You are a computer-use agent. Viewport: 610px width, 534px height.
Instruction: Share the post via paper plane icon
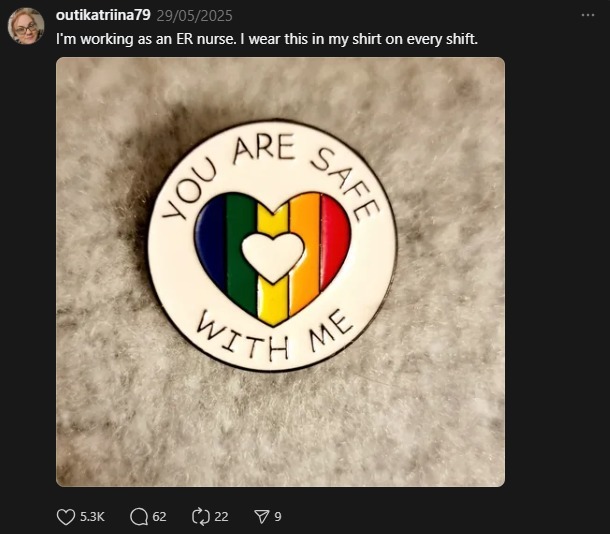pyautogui.click(x=261, y=517)
